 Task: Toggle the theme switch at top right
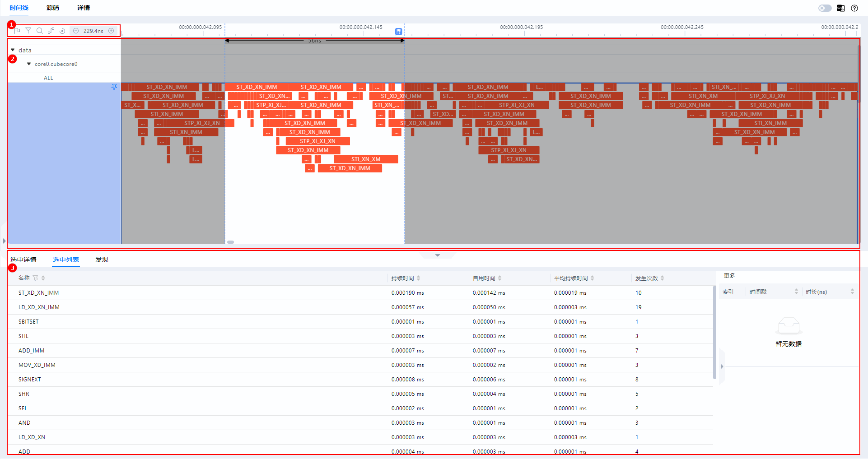[x=825, y=8]
